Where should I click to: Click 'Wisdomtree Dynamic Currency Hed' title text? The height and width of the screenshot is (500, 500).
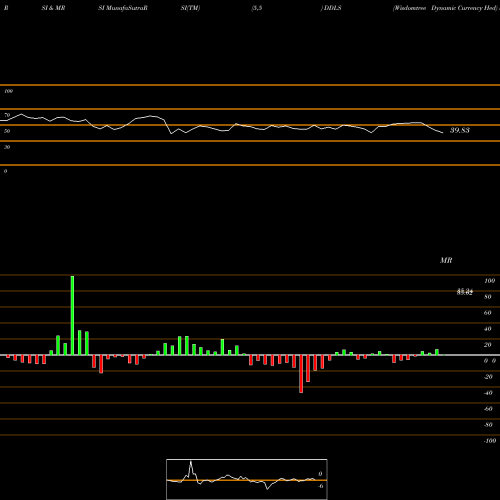click(x=445, y=8)
